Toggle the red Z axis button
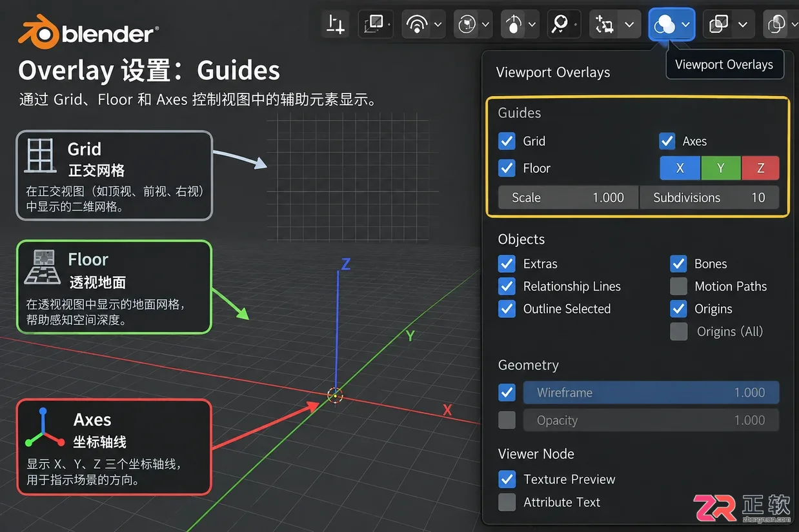The width and height of the screenshot is (799, 532). pos(760,168)
